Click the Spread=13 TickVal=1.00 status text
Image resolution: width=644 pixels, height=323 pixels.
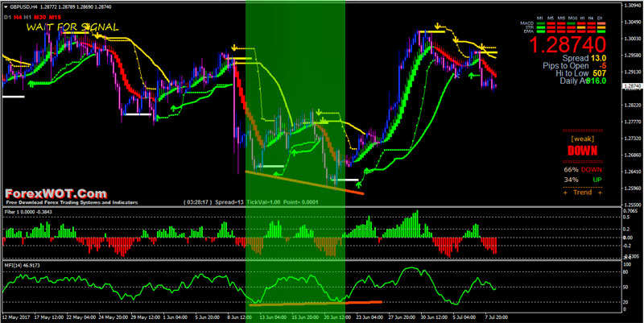tap(249, 202)
